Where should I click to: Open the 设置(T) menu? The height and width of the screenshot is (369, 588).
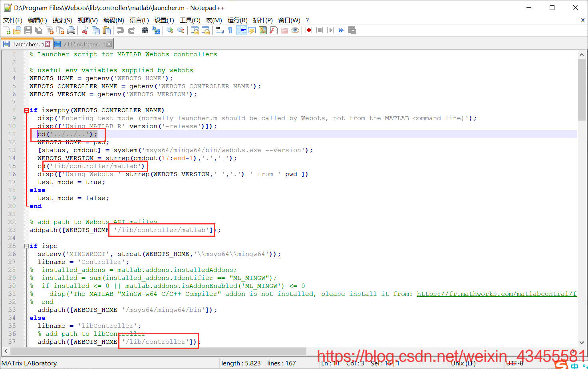tap(164, 20)
